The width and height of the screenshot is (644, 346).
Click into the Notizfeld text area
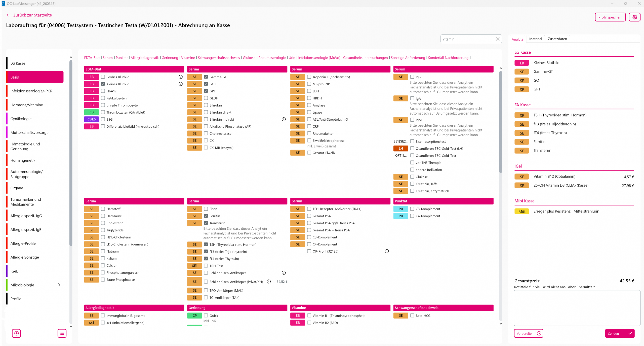pyautogui.click(x=577, y=308)
